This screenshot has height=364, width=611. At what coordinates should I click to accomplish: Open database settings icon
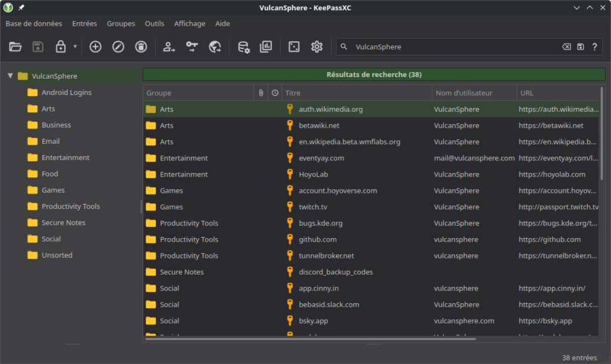(243, 47)
